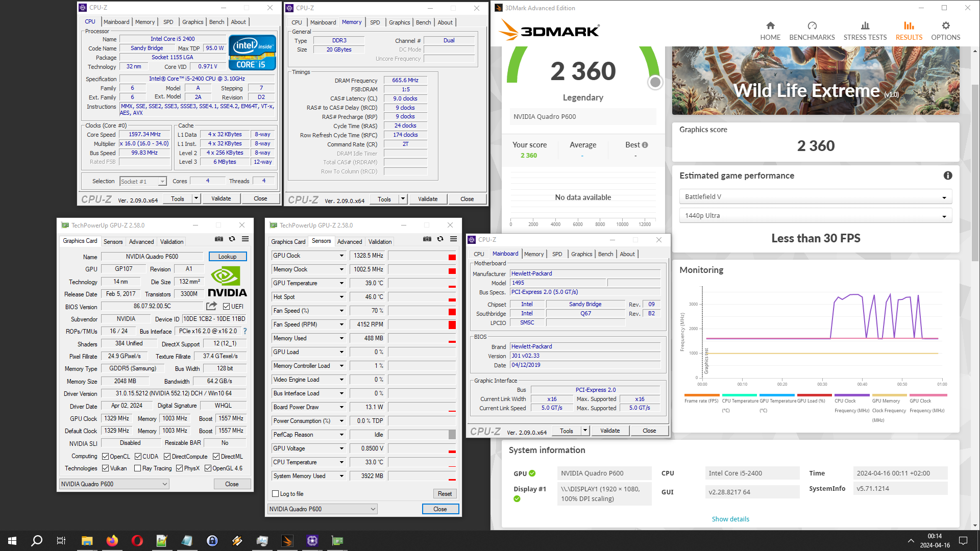The width and height of the screenshot is (980, 551).
Task: Click refresh icon in GPU-Z Graphics Card window
Action: tap(232, 239)
